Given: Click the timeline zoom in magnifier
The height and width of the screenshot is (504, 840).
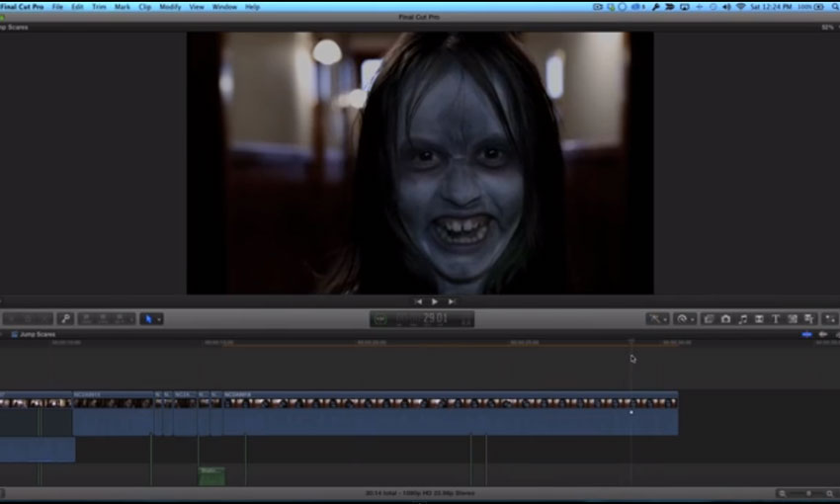Looking at the screenshot, I should coord(830,493).
